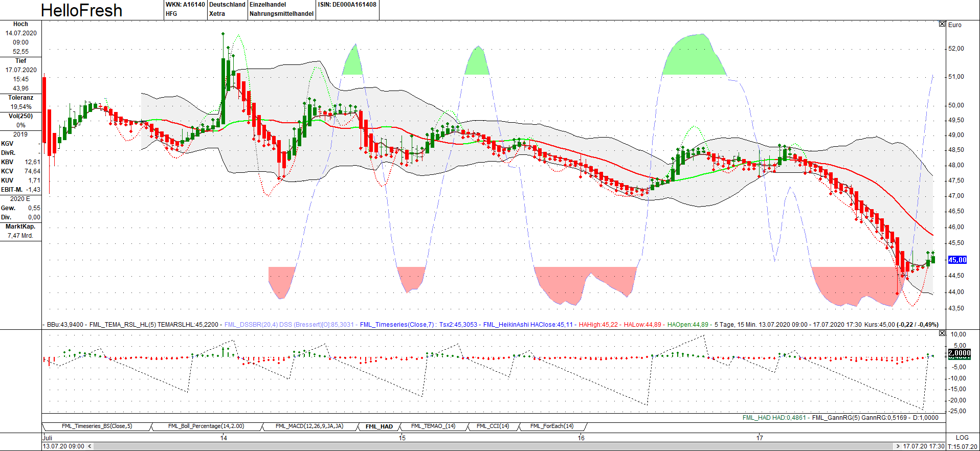Open the FML_Timeseries_BS(Close,5) tab
This screenshot has width=980, height=451.
(x=97, y=426)
